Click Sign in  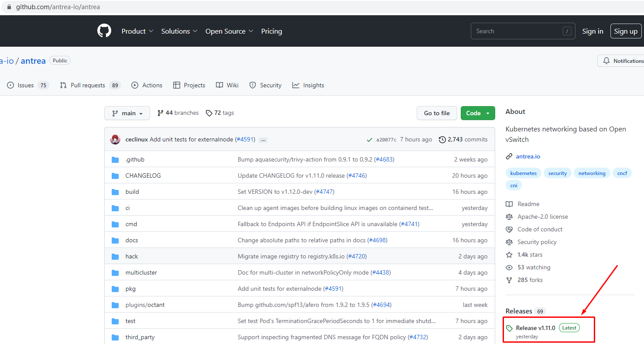click(593, 31)
